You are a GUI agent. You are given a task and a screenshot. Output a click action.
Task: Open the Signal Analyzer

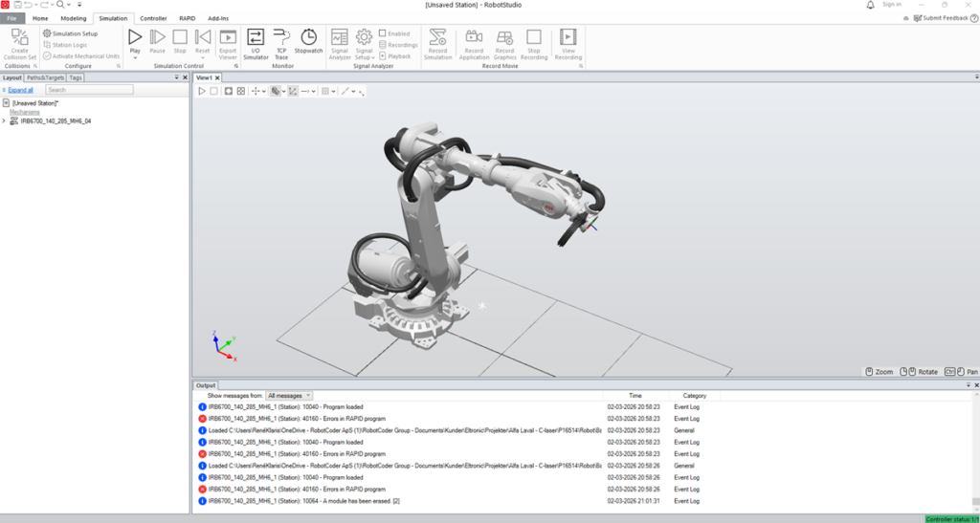340,44
